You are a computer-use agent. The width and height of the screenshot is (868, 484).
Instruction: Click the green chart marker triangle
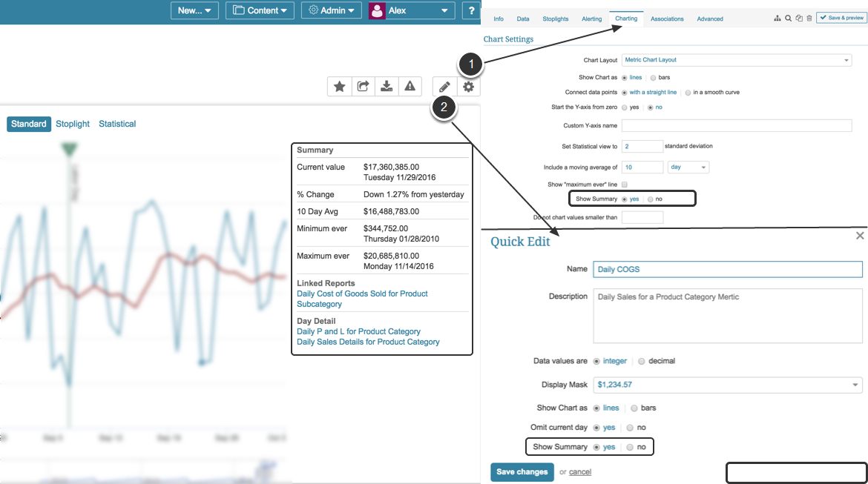click(x=69, y=149)
